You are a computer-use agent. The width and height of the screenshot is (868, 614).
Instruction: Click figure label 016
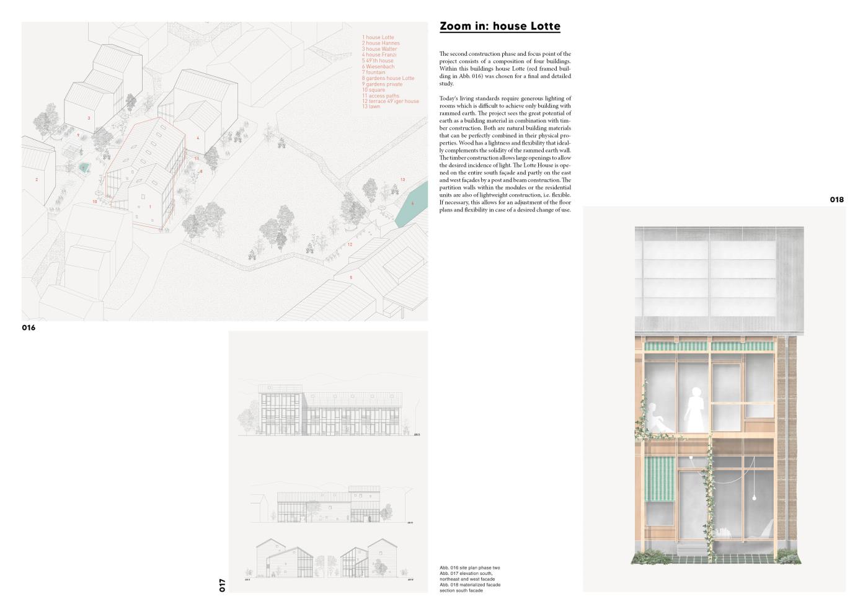pyautogui.click(x=29, y=327)
